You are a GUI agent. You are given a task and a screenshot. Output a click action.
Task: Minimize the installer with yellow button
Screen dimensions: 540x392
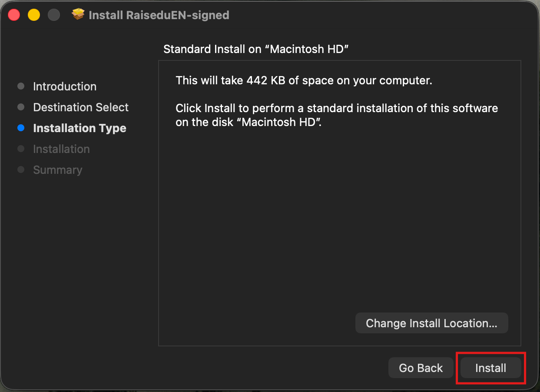(x=34, y=15)
